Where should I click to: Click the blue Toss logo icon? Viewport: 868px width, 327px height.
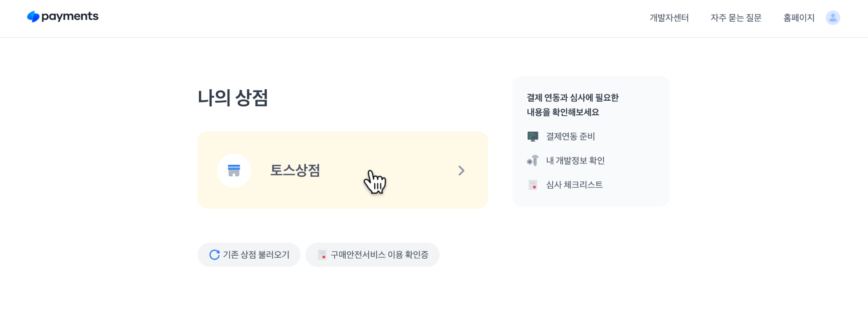coord(33,17)
